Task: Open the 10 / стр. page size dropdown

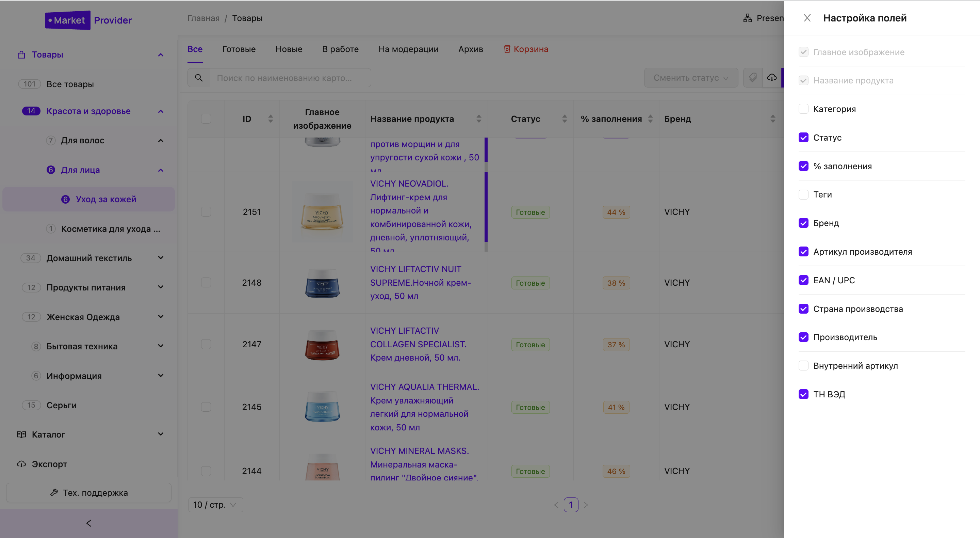Action: point(215,505)
